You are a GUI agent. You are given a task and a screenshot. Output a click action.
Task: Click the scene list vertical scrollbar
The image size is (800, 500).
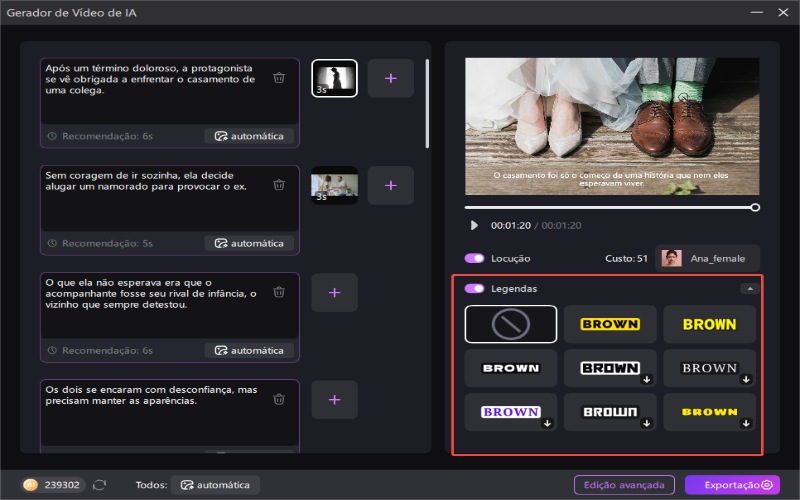point(427,104)
